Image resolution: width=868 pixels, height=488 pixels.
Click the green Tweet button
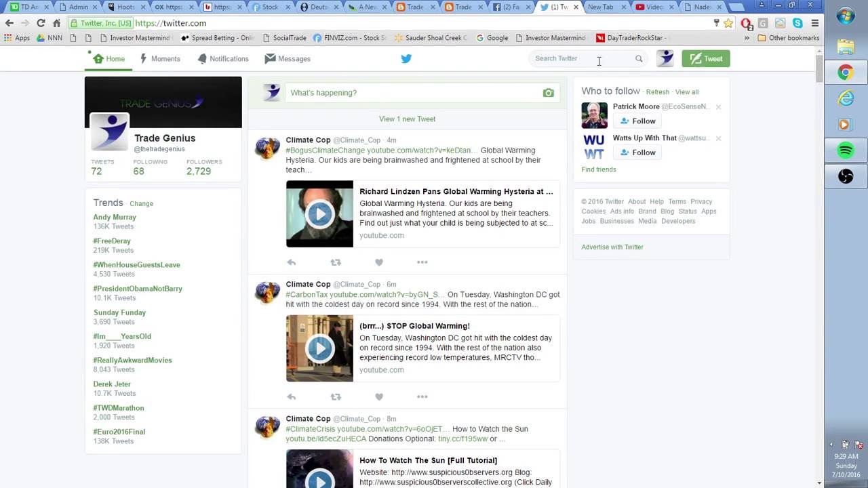tap(705, 59)
